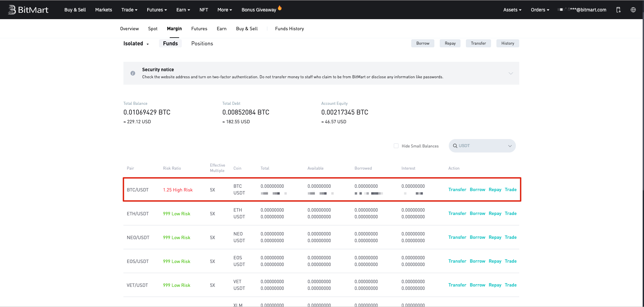Go to Buy & Sell in top navbar

tap(75, 10)
